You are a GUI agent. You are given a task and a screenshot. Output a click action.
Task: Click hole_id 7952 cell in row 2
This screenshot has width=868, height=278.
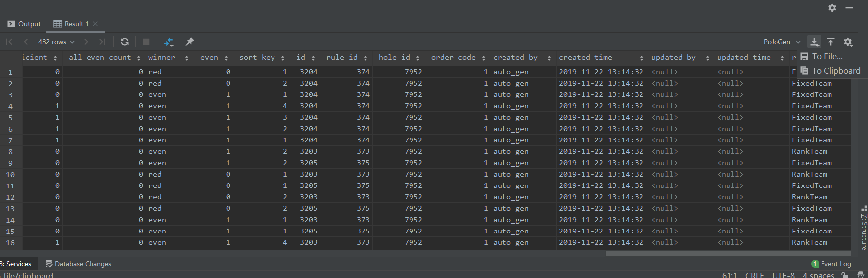click(x=399, y=83)
